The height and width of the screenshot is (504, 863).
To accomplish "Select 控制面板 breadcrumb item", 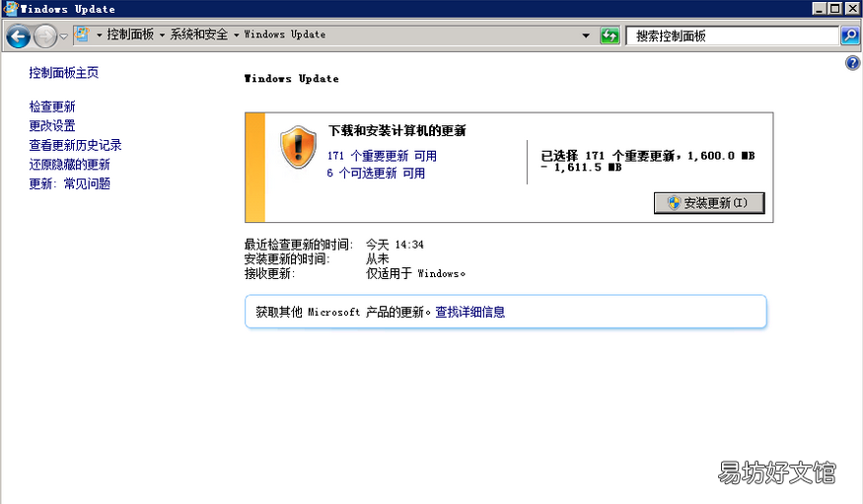I will coord(130,35).
